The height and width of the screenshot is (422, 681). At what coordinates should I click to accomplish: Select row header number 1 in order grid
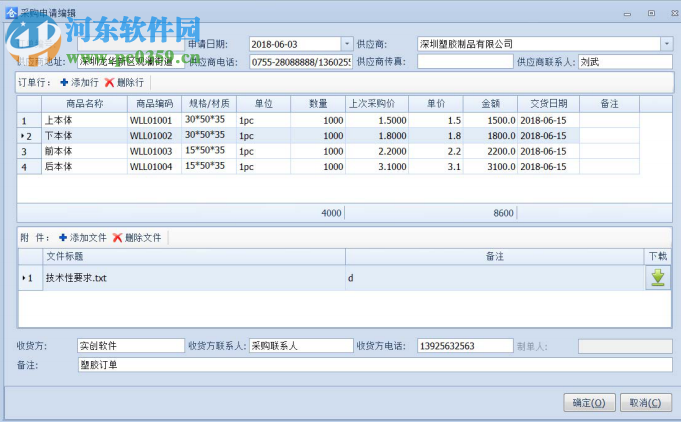(x=29, y=120)
